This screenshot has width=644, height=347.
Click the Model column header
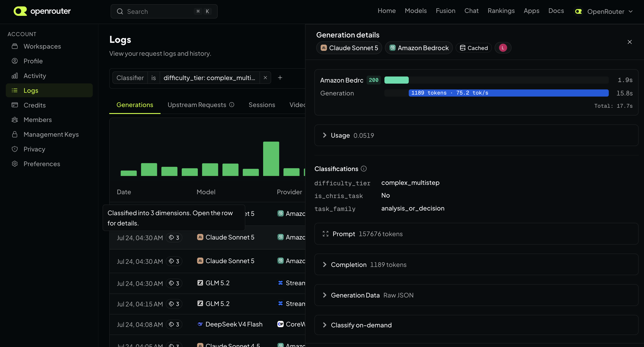pos(206,192)
